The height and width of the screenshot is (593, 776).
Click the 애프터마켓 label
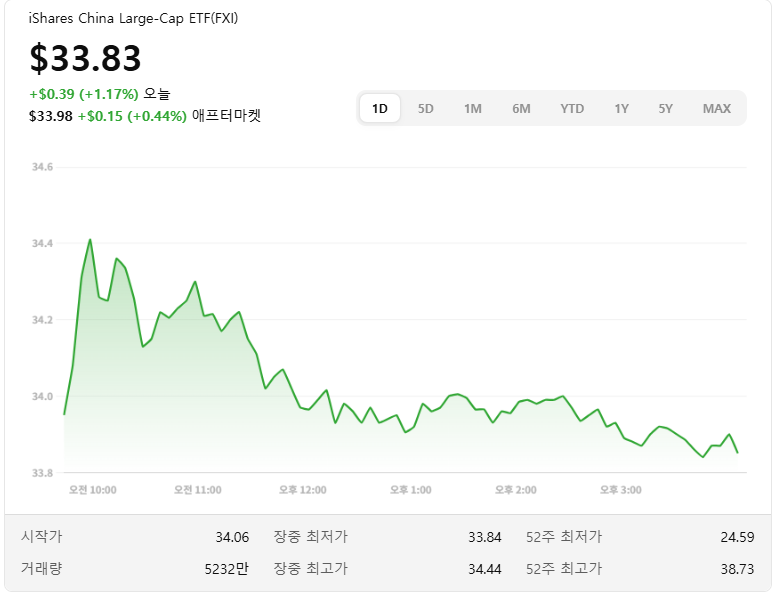(226, 116)
